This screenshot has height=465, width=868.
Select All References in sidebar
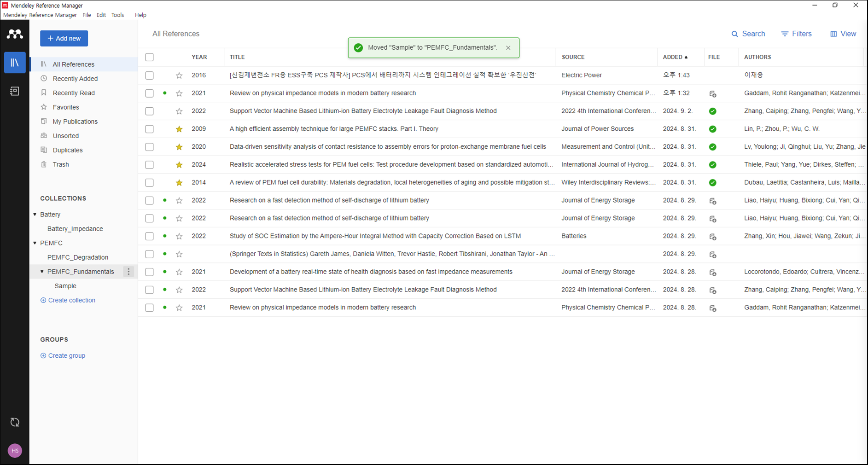pos(83,64)
